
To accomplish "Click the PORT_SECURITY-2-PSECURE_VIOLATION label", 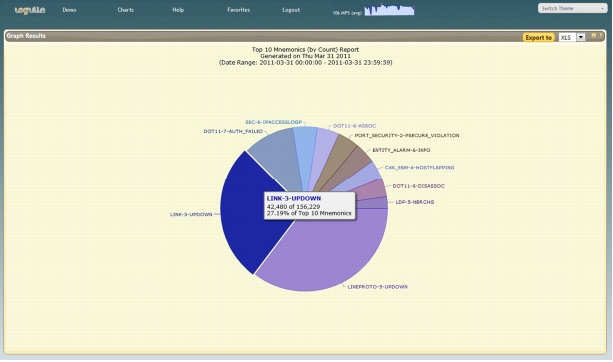I will pos(407,135).
